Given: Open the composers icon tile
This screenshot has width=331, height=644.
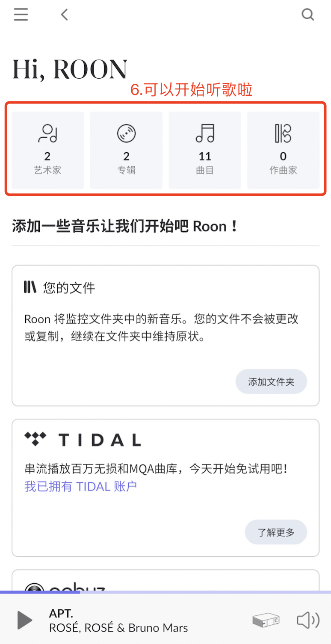Looking at the screenshot, I should coord(283,132).
